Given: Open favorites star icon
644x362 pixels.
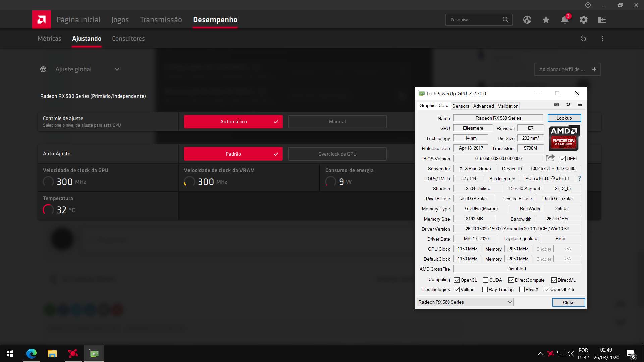Looking at the screenshot, I should [546, 20].
